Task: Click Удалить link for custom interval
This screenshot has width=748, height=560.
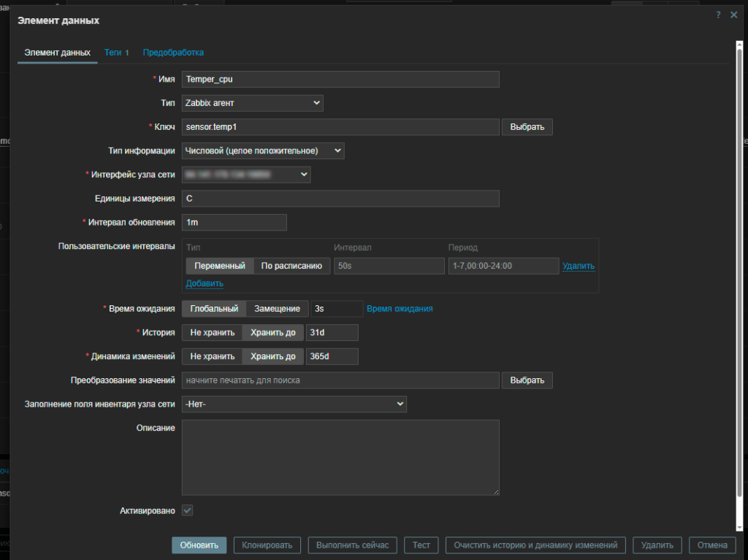Action: pyautogui.click(x=579, y=266)
